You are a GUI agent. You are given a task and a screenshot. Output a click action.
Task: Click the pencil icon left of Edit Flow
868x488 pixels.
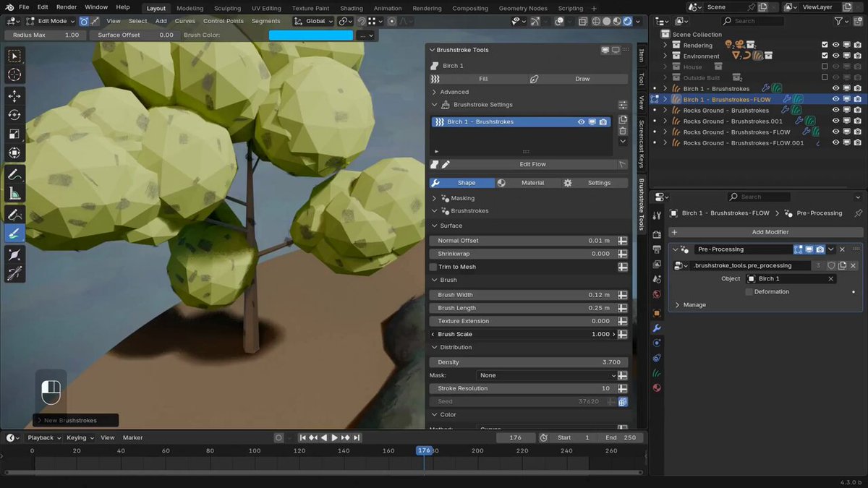(446, 164)
